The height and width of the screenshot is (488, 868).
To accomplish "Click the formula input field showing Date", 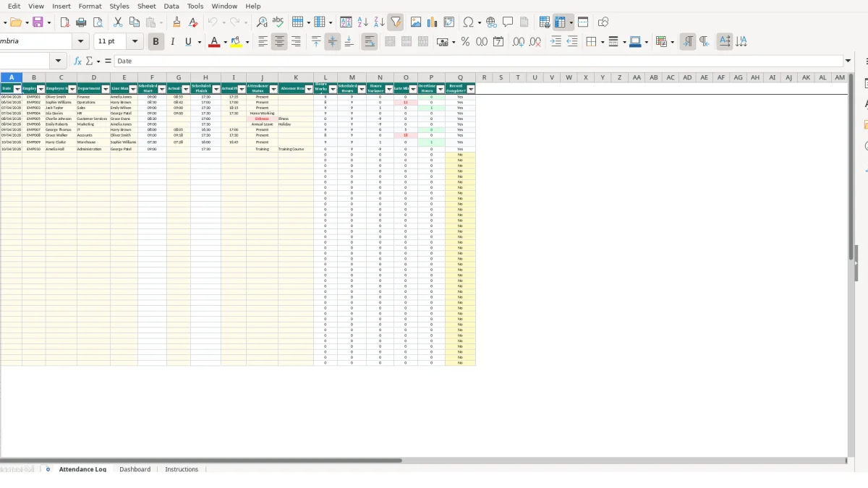I will click(x=478, y=61).
